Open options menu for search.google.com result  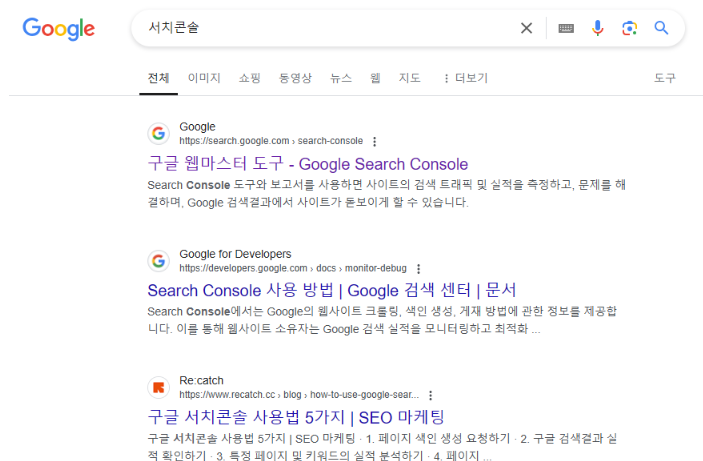[375, 142]
